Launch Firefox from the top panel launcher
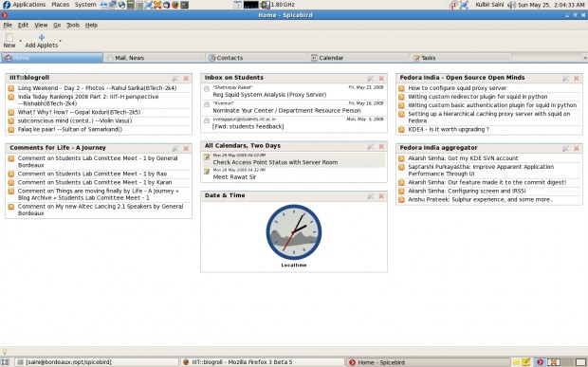588x367 pixels. 175,5
